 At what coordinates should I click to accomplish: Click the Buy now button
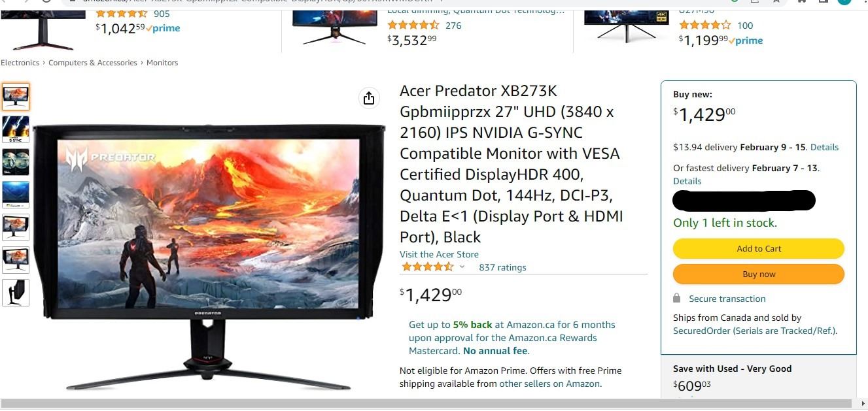point(759,274)
